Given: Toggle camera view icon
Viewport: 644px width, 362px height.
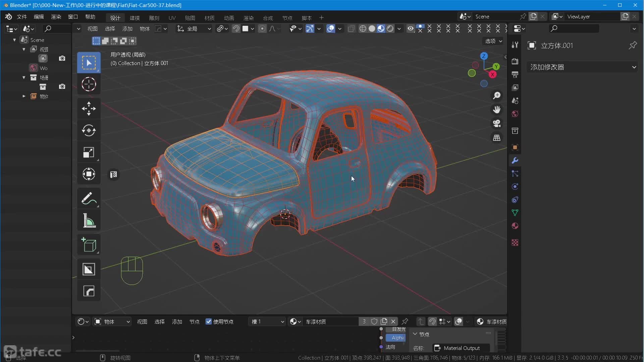Looking at the screenshot, I should click(x=497, y=124).
